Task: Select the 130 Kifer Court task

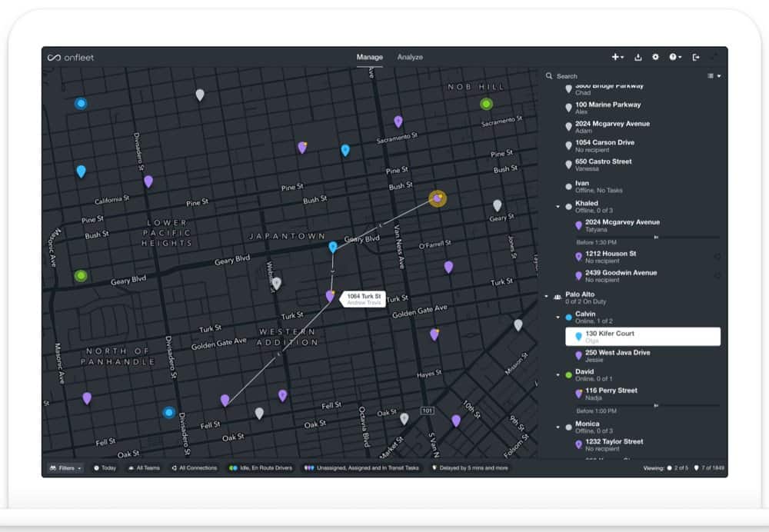Action: click(x=643, y=336)
